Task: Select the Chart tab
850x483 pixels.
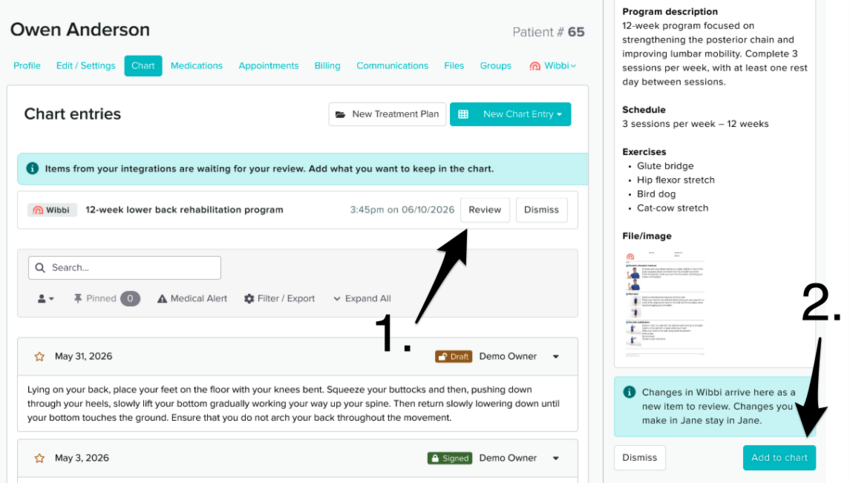Action: pyautogui.click(x=143, y=66)
